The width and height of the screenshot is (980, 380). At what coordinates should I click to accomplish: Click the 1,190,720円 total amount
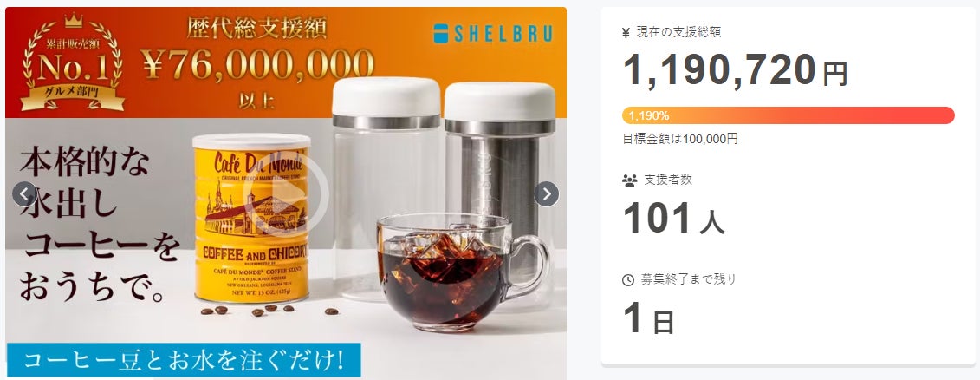click(x=736, y=70)
